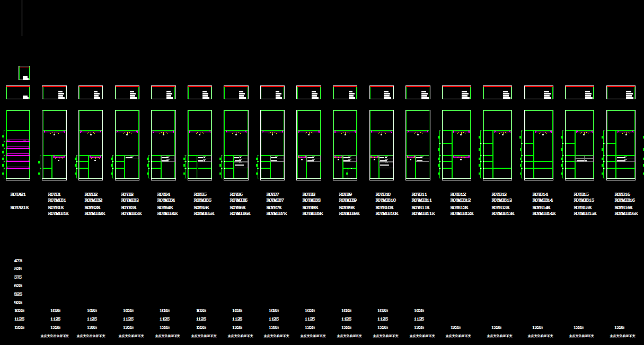644x345 pixels.
Task: Click the cabinet elevation above ROYB6 label
Action: click(x=236, y=145)
